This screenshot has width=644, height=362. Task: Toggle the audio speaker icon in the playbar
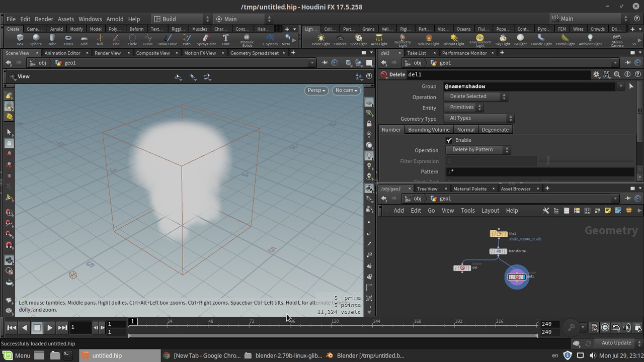point(627,328)
